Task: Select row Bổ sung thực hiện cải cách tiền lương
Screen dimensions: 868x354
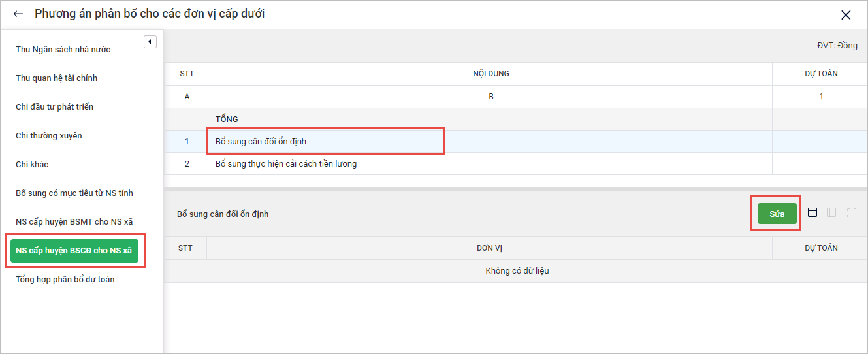Action: point(286,164)
